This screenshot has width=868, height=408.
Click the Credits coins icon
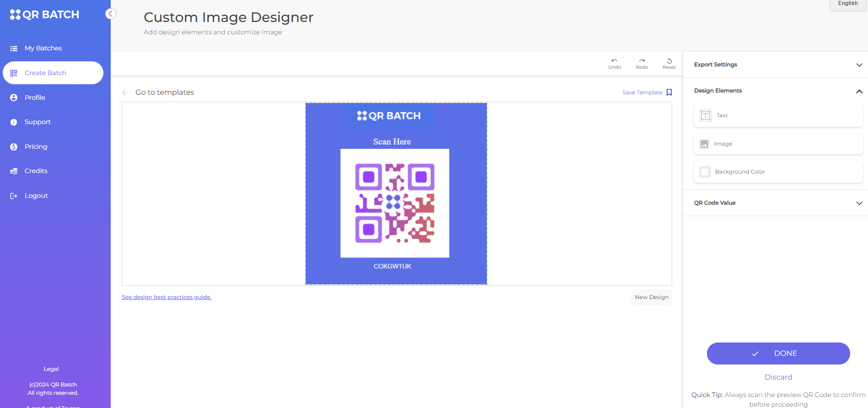coord(14,171)
